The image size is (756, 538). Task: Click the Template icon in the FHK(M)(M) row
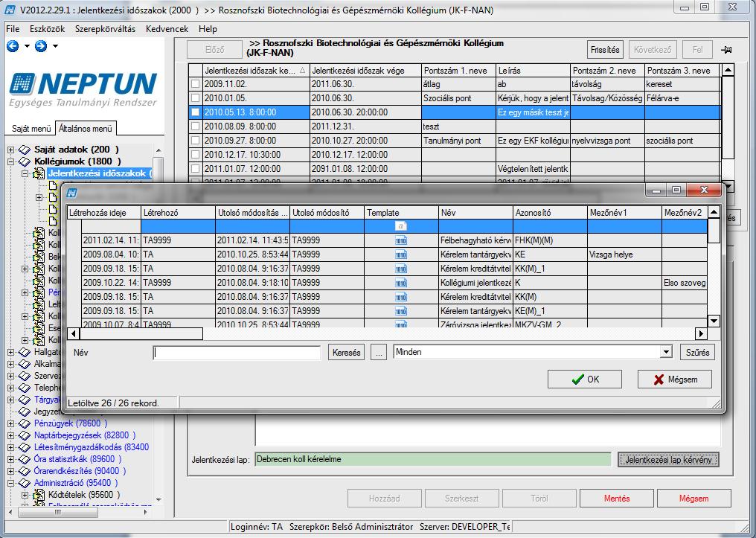(x=401, y=240)
